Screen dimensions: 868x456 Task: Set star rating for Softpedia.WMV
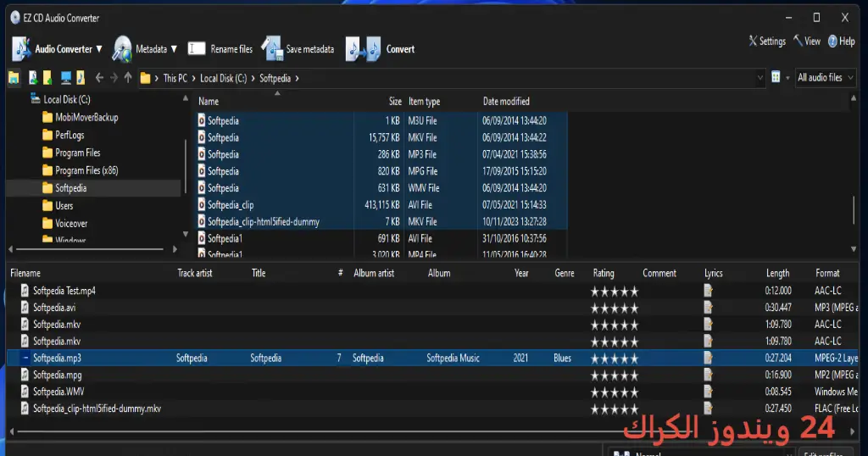click(x=615, y=392)
